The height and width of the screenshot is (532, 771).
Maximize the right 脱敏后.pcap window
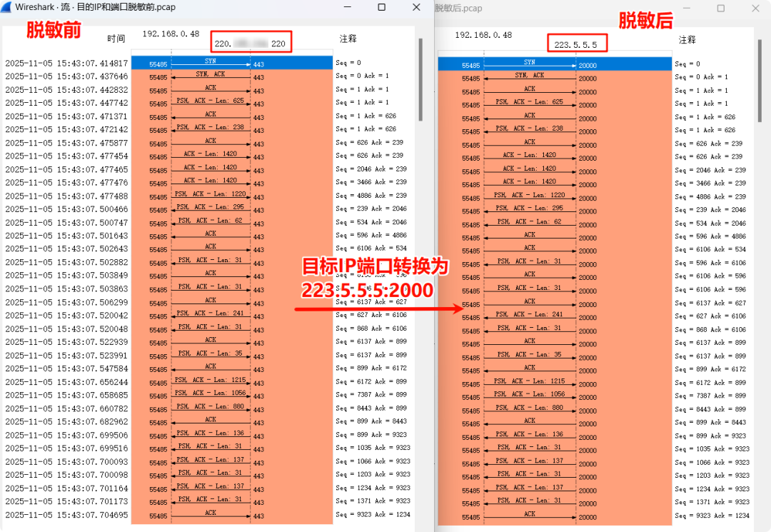click(721, 9)
